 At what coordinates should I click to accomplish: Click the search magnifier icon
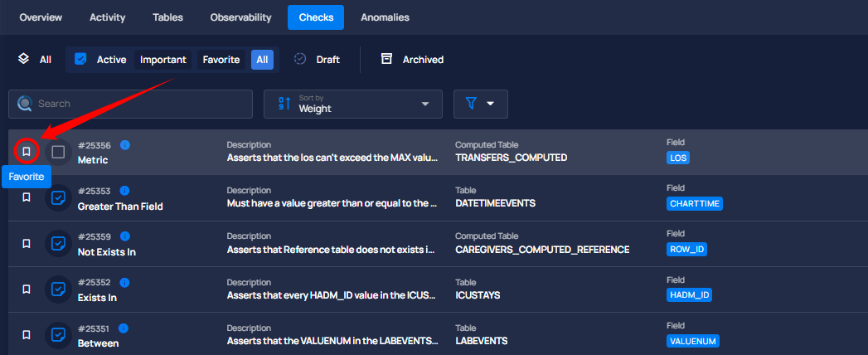click(x=25, y=104)
